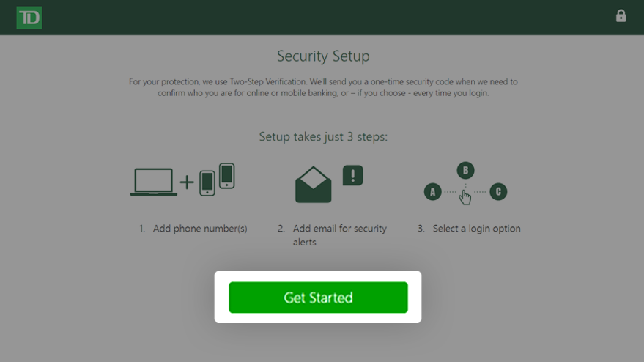Select the 'Select a login option' step
Screen dimensions: 644x362
[x=476, y=229]
